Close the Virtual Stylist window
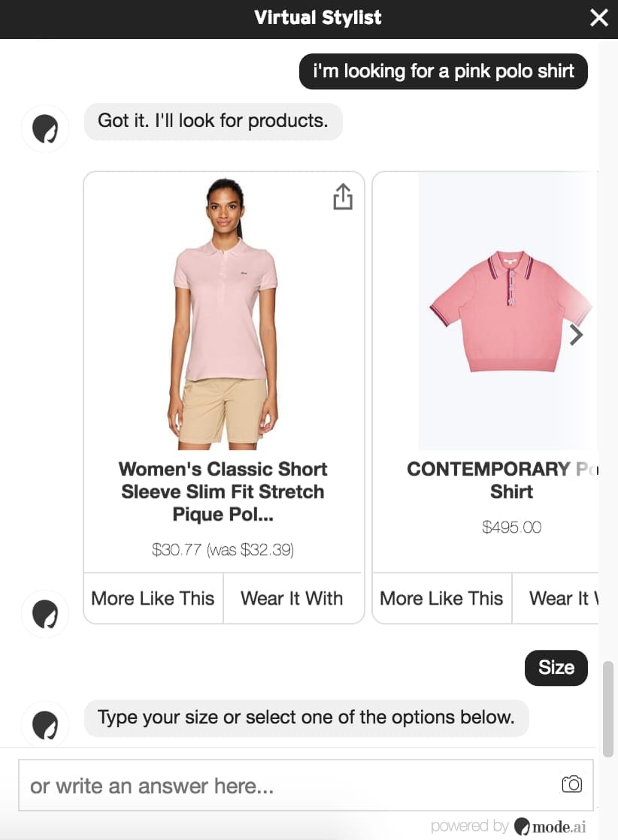The width and height of the screenshot is (618, 840). point(598,18)
